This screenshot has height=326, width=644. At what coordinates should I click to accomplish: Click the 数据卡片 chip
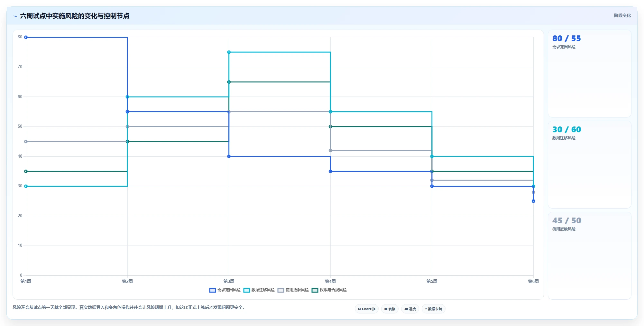[x=434, y=309]
